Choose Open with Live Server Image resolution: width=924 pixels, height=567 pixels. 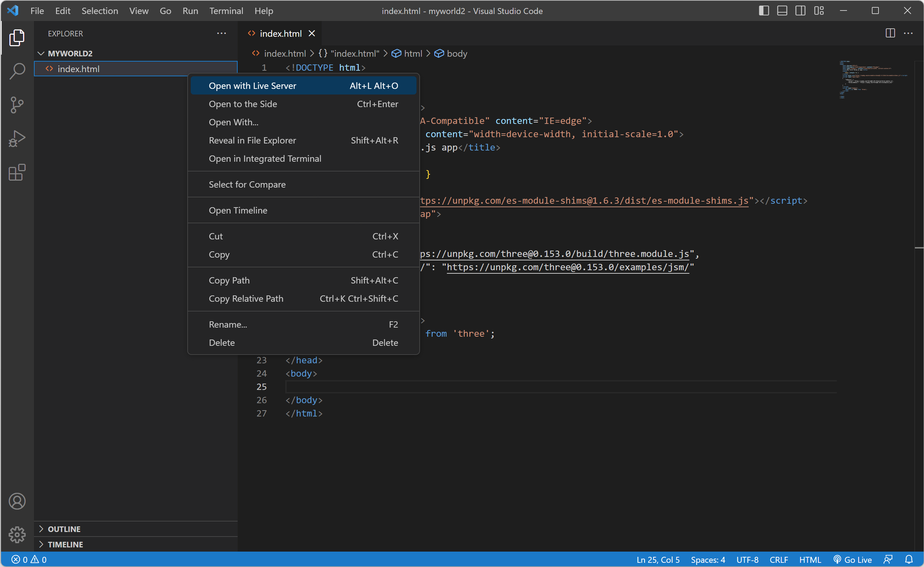(x=252, y=86)
